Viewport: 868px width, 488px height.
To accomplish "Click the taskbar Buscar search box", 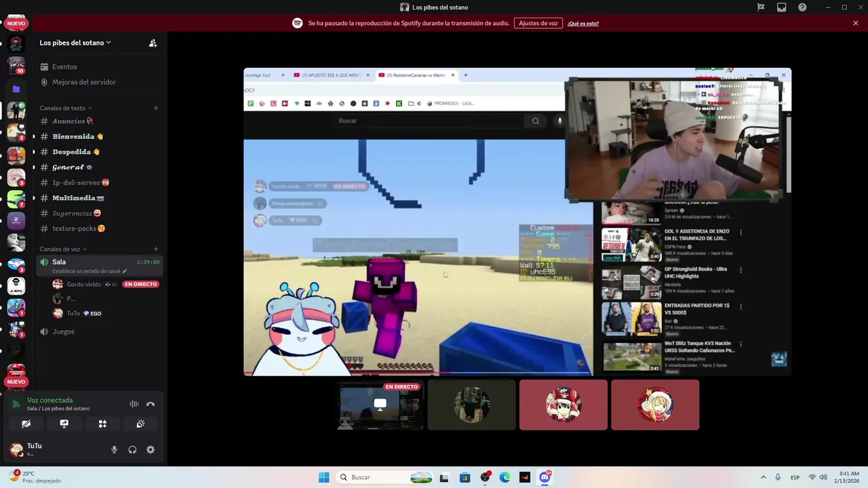I will 384,477.
